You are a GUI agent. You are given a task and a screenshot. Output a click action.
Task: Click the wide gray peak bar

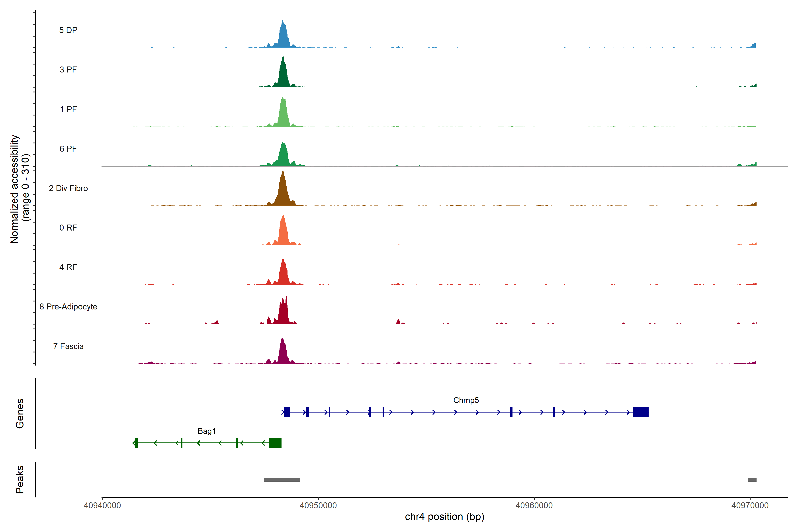[x=282, y=480]
